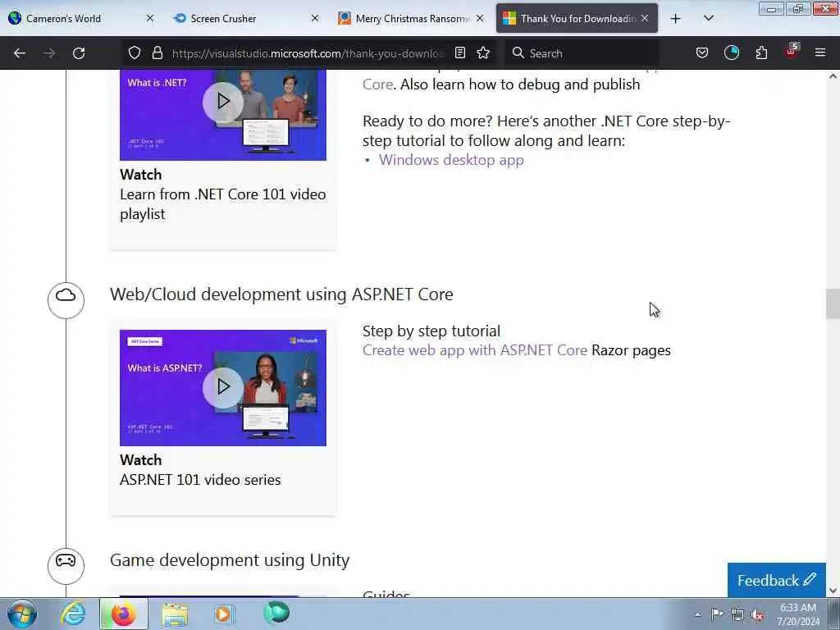The image size is (840, 630).
Task: Open the network tray icon
Action: point(737,615)
